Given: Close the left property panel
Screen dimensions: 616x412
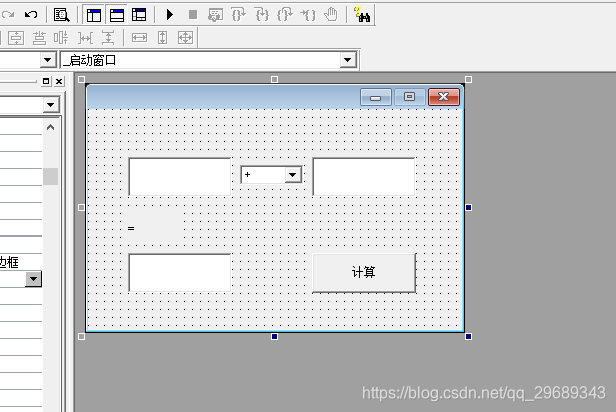Looking at the screenshot, I should click(x=59, y=81).
